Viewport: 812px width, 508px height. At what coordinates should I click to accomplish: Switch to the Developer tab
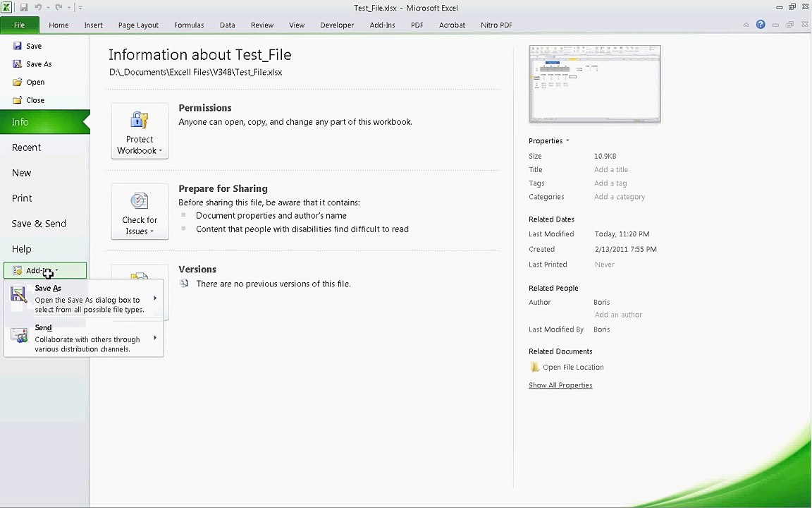(337, 25)
